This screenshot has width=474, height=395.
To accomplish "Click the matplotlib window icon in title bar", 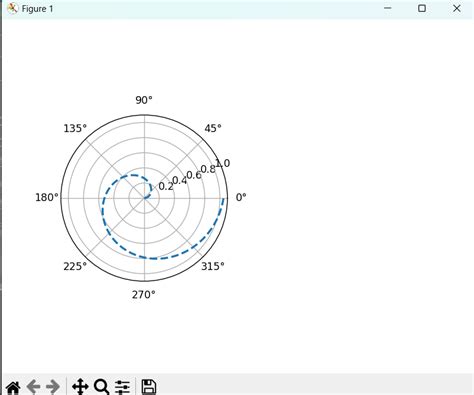I will coord(12,9).
